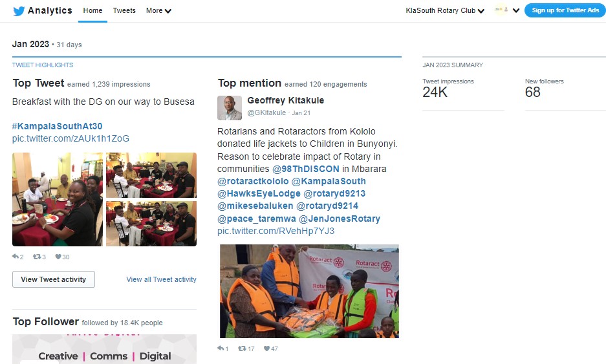This screenshot has height=364, width=606.
Task: Click the retweet icon under the top mention
Action: (242, 348)
